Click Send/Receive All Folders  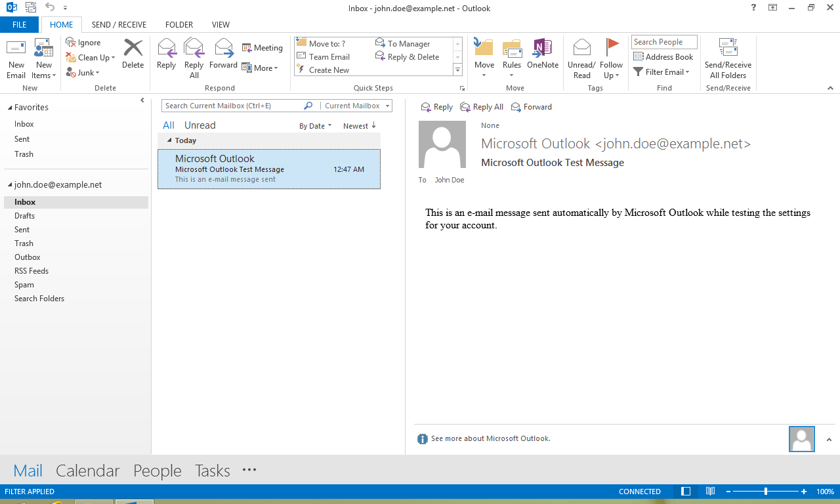pyautogui.click(x=728, y=59)
